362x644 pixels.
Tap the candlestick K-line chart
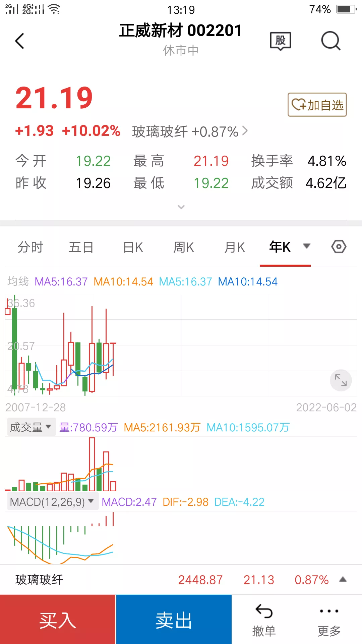coord(181,345)
